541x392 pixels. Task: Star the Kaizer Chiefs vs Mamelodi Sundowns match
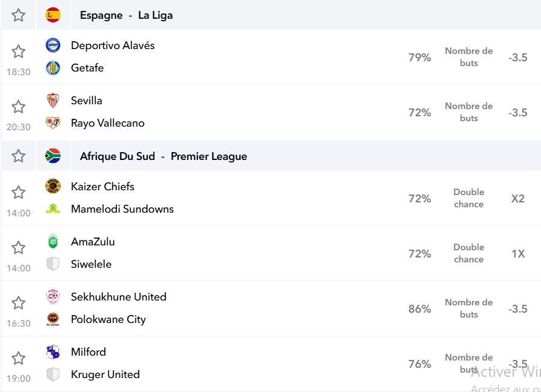click(18, 193)
